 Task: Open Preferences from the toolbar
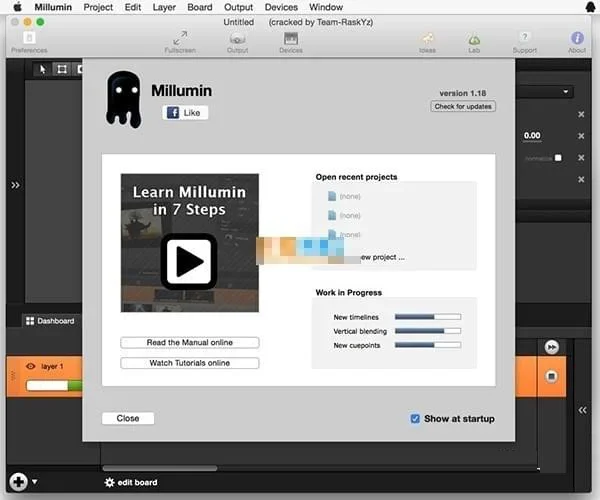[x=29, y=42]
